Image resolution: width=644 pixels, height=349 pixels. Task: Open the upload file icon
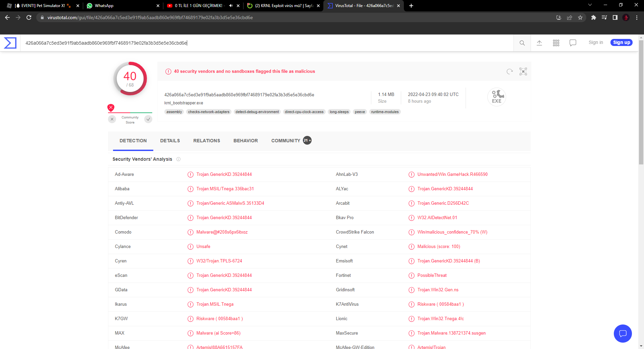tap(539, 43)
